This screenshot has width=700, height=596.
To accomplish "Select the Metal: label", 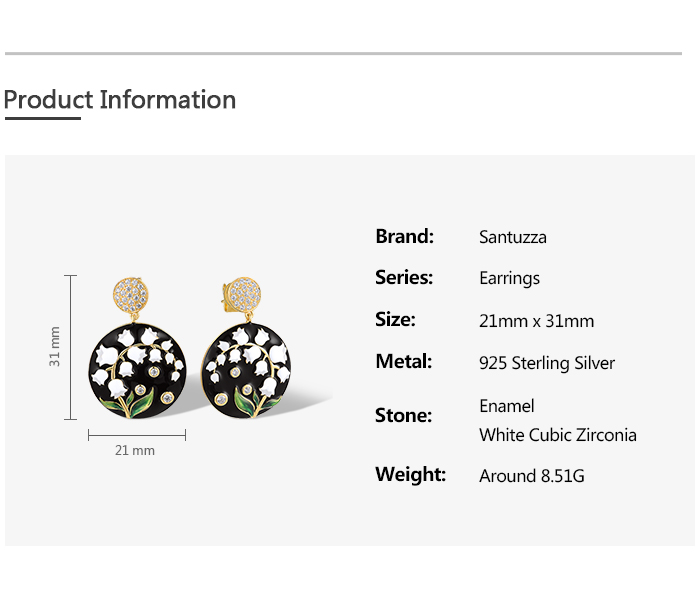I will coord(403,362).
